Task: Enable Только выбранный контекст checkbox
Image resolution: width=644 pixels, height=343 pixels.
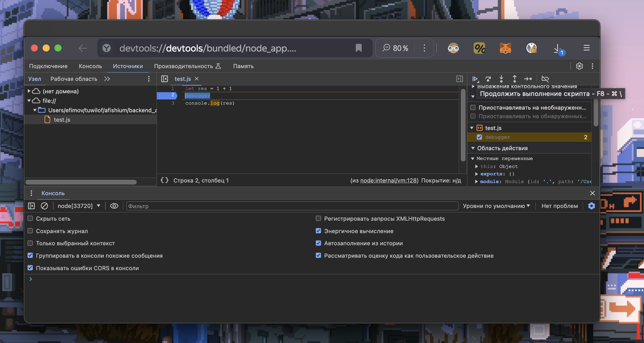Action: pos(30,243)
